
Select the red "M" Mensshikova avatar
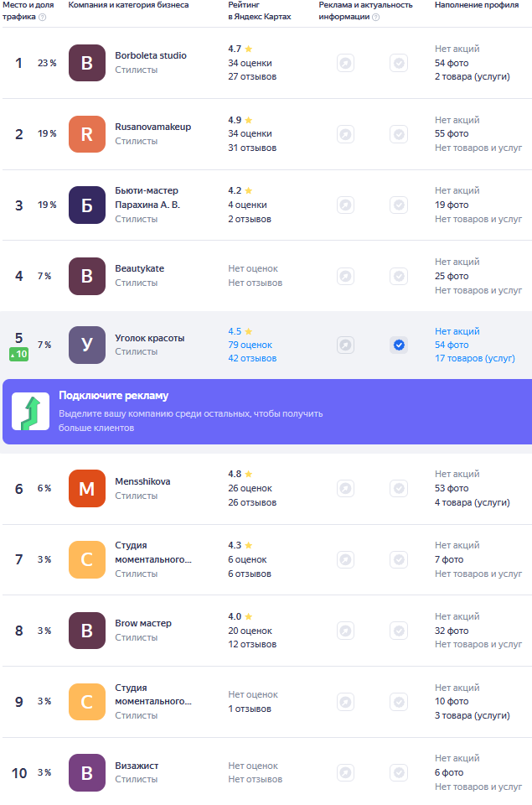pos(87,488)
